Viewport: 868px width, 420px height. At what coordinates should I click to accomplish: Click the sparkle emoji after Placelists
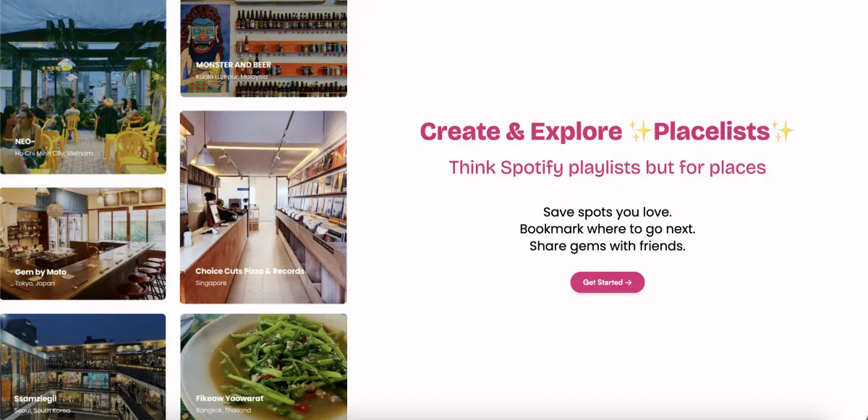coord(783,132)
